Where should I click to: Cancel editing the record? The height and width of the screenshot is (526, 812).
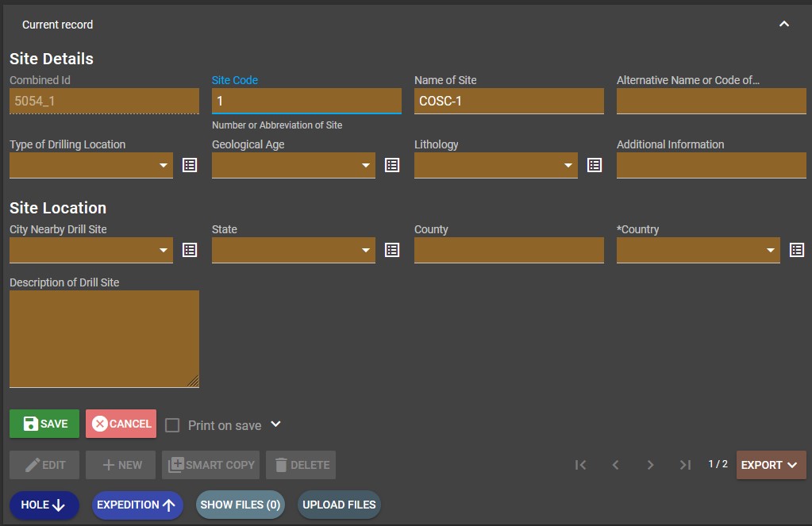[x=121, y=423]
